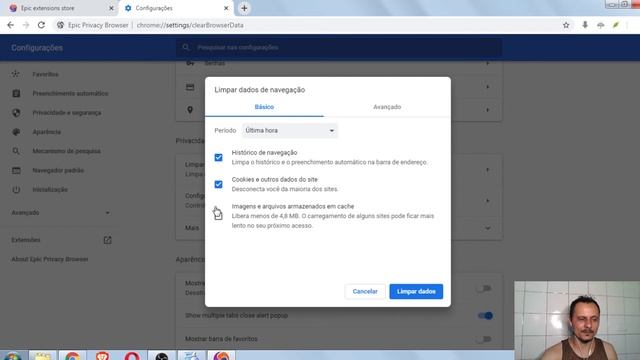Click the Favoritos star icon in sidebar
Image resolution: width=640 pixels, height=360 pixels.
pos(16,74)
